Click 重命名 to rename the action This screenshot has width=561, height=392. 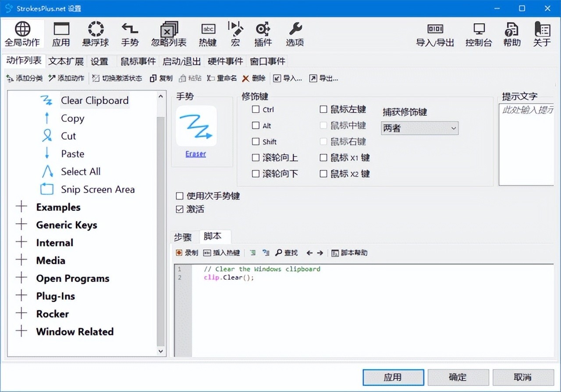222,78
